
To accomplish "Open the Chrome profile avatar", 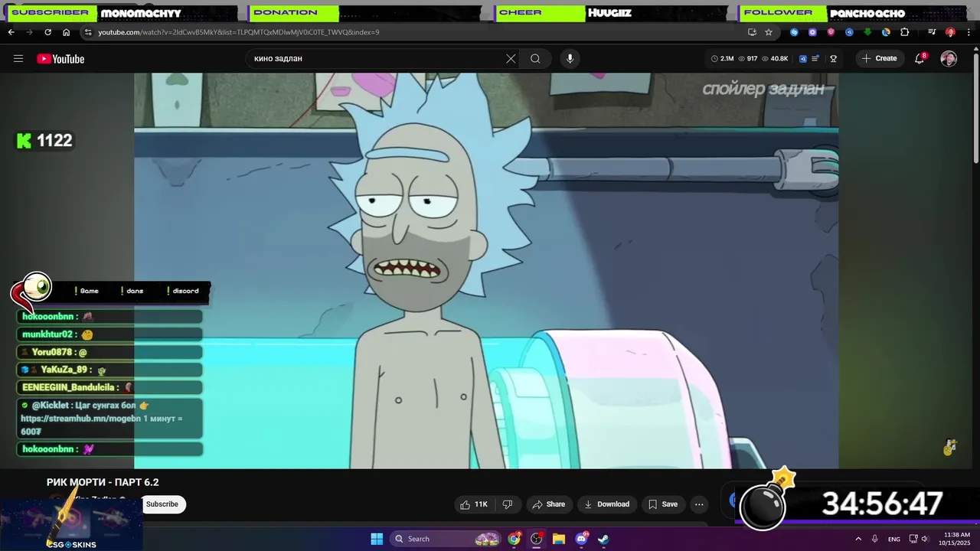I will [x=950, y=32].
